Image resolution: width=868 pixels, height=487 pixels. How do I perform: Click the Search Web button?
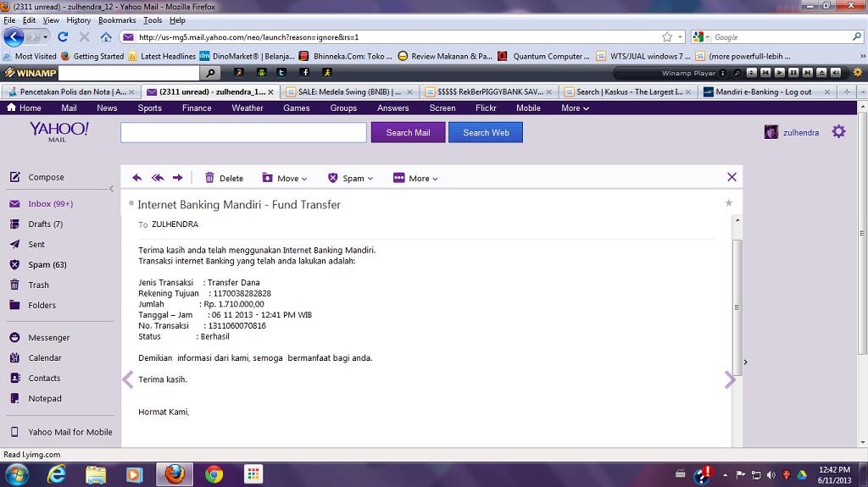click(486, 132)
